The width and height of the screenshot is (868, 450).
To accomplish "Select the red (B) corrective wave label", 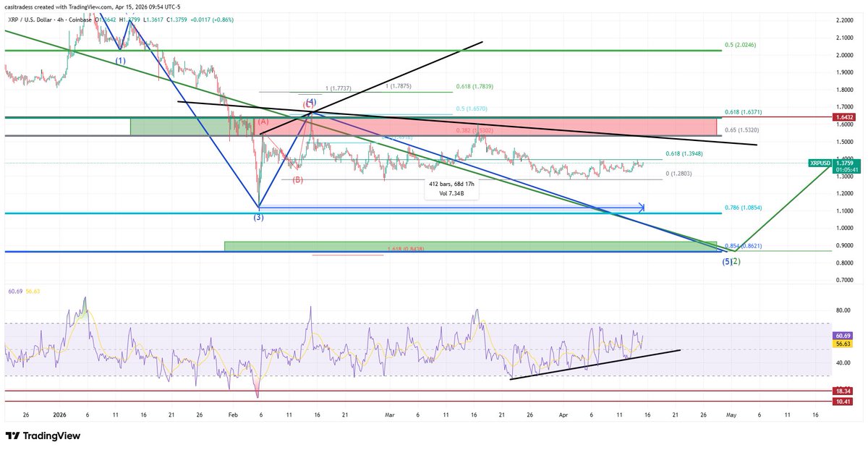I will click(x=297, y=180).
